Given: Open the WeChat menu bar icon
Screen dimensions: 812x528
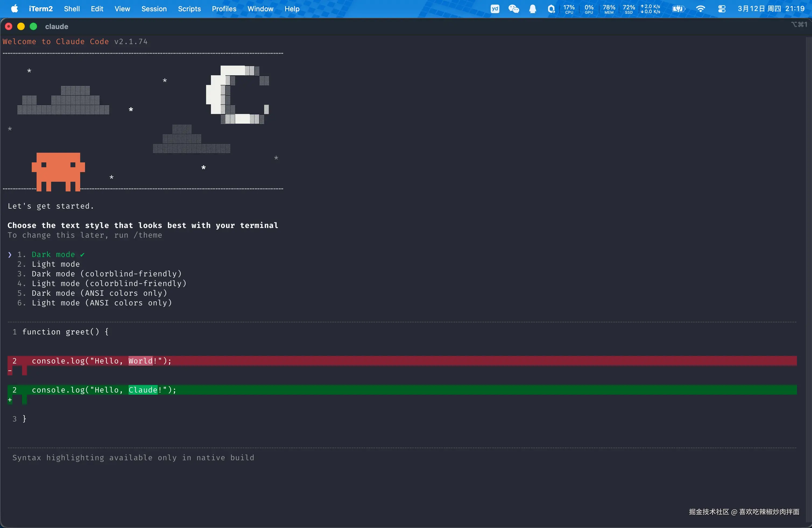Looking at the screenshot, I should [513, 9].
